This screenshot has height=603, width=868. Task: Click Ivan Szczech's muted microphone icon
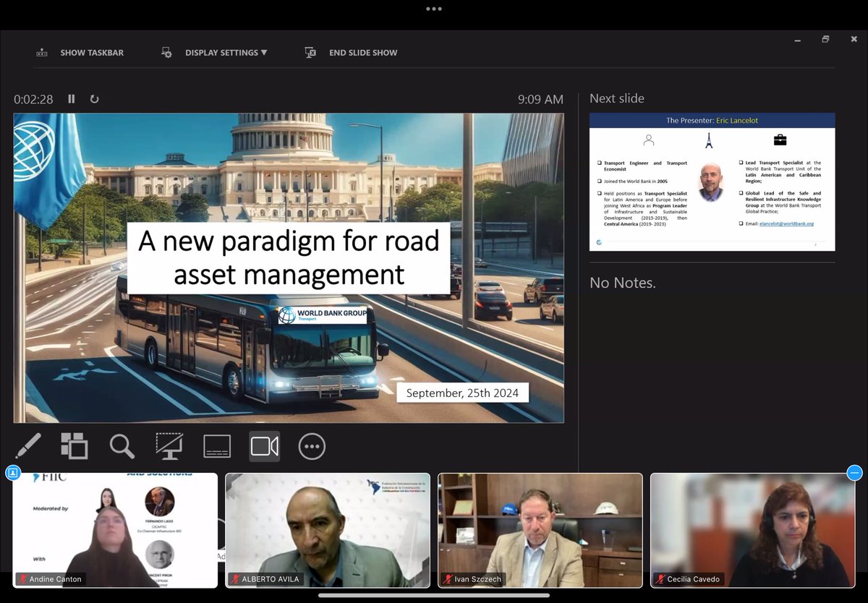pyautogui.click(x=448, y=579)
